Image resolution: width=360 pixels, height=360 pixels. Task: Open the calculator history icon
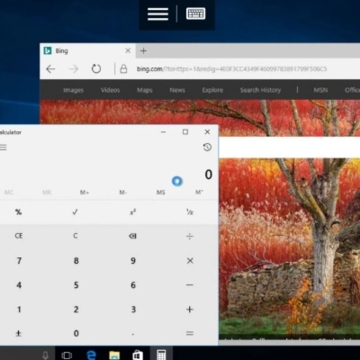click(207, 147)
